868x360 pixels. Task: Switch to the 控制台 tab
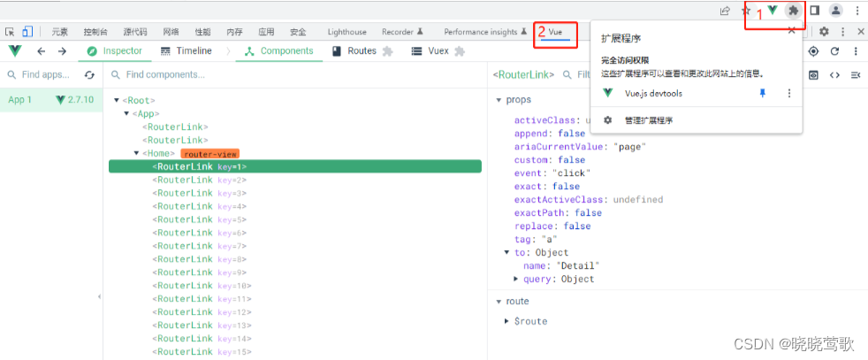[x=95, y=32]
